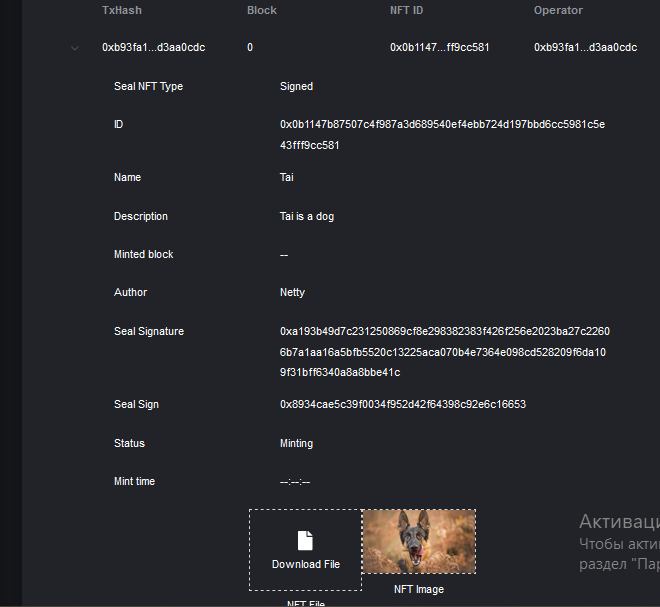The image size is (660, 607).
Task: Open the dog NFT Image thumbnail
Action: point(419,541)
